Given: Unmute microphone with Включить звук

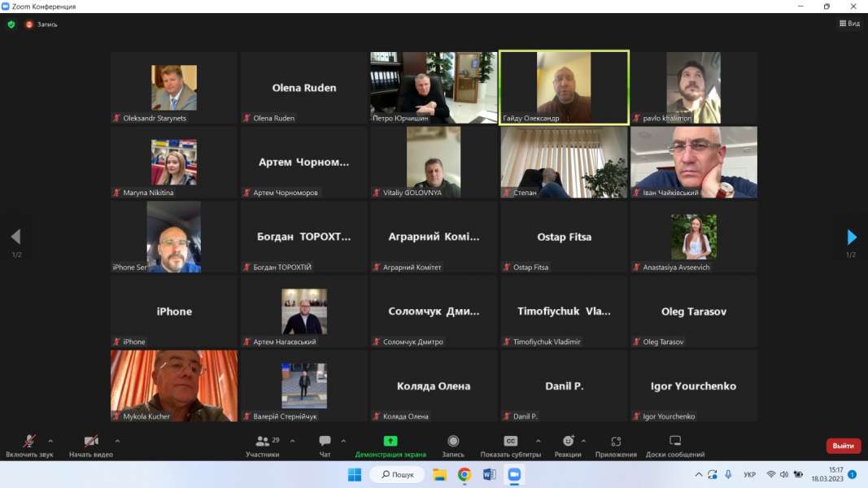Looking at the screenshot, I should point(29,442).
